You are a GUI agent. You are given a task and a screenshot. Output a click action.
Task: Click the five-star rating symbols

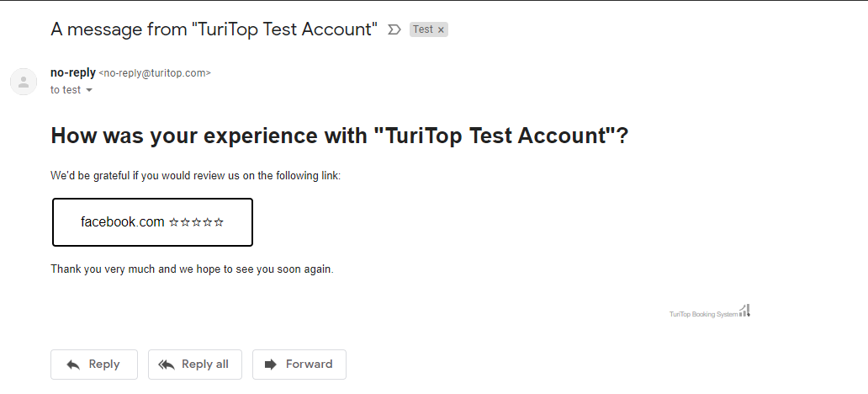(x=197, y=222)
